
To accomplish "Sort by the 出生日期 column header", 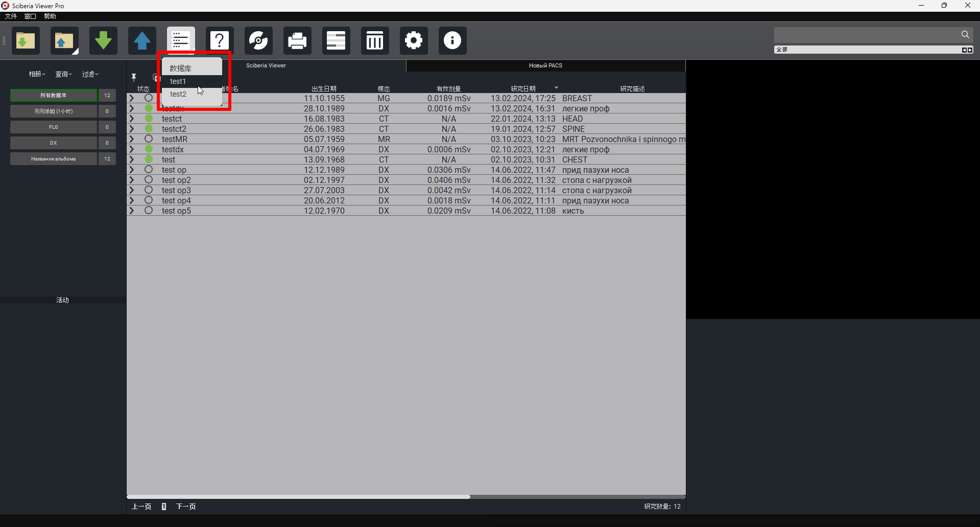I will (x=324, y=88).
